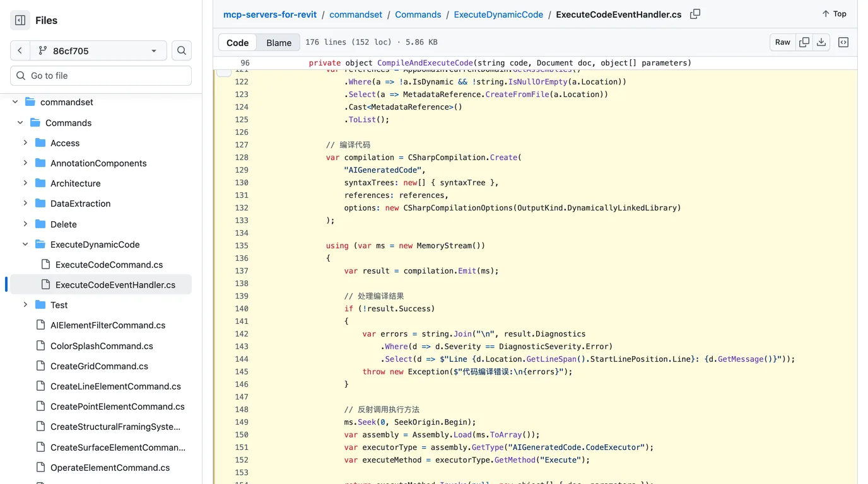Image resolution: width=868 pixels, height=484 pixels.
Task: Expand the DataExtraction folder chevron
Action: coord(25,204)
